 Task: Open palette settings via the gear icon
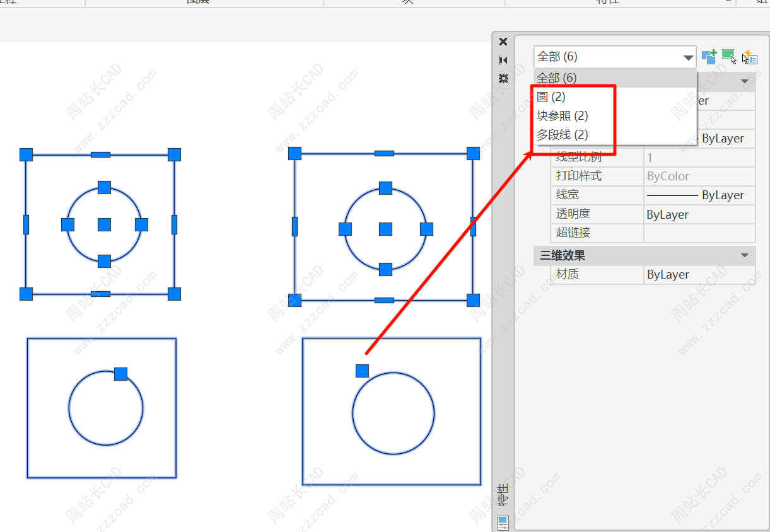(x=503, y=78)
